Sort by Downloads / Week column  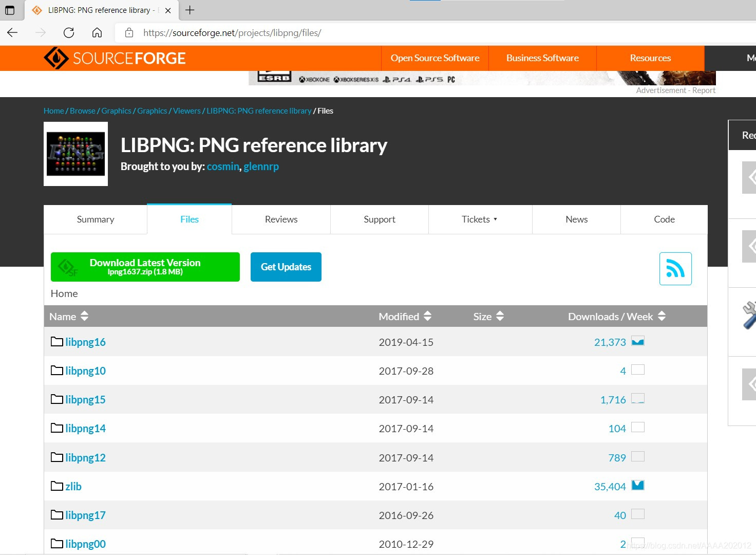617,317
